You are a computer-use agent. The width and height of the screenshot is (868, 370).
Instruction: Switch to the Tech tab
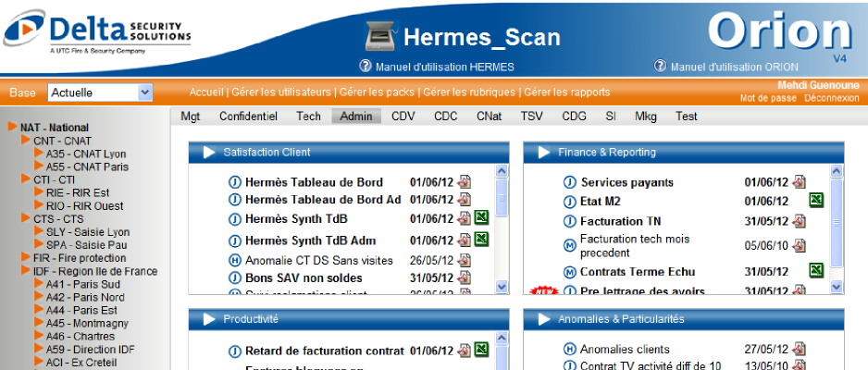pyautogui.click(x=308, y=117)
